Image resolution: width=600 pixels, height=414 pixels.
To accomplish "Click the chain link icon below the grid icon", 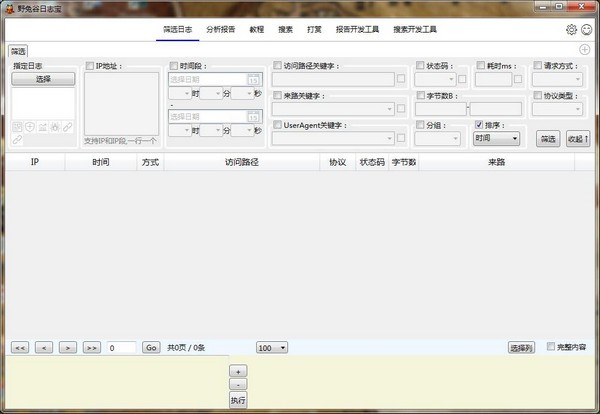I will coord(17,140).
